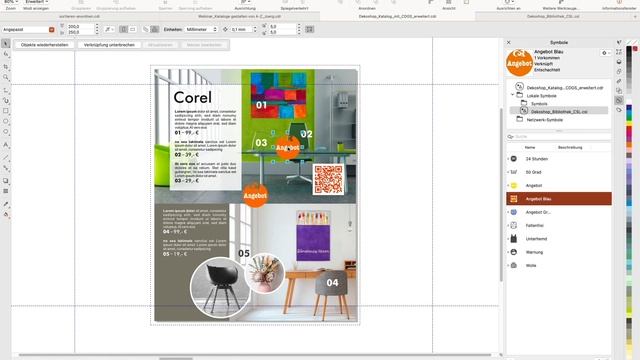Pick the dark blue palette swatch

(629, 107)
